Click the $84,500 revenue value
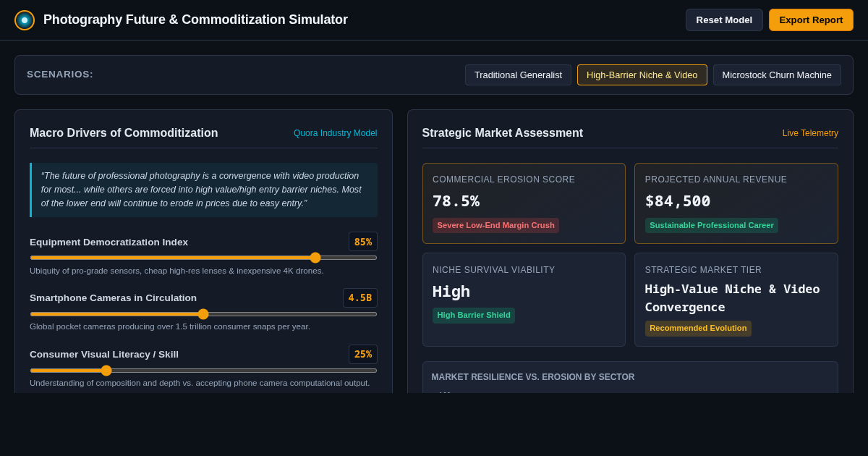Screen dimensions: 868x456 coord(678,201)
